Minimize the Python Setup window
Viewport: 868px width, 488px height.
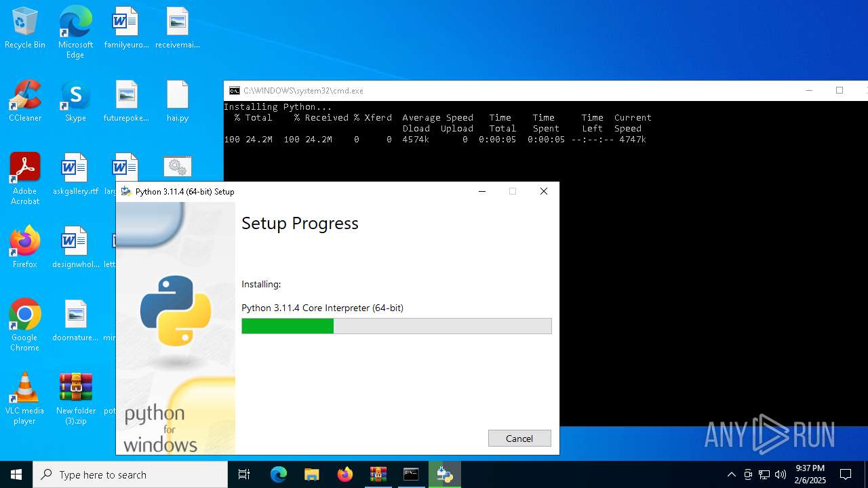pos(482,192)
